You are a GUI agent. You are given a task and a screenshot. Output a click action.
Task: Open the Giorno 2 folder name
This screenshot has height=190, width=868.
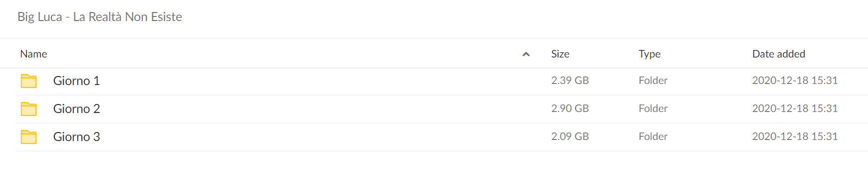(x=76, y=109)
